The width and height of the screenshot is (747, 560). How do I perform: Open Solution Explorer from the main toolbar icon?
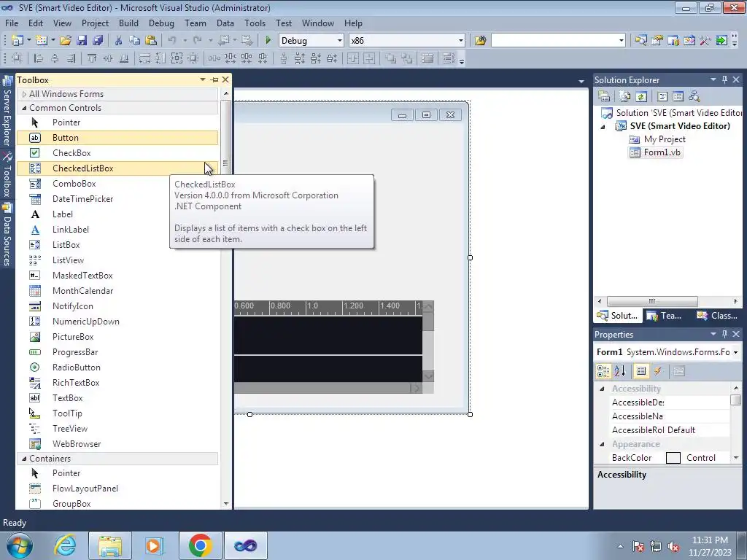[640, 41]
